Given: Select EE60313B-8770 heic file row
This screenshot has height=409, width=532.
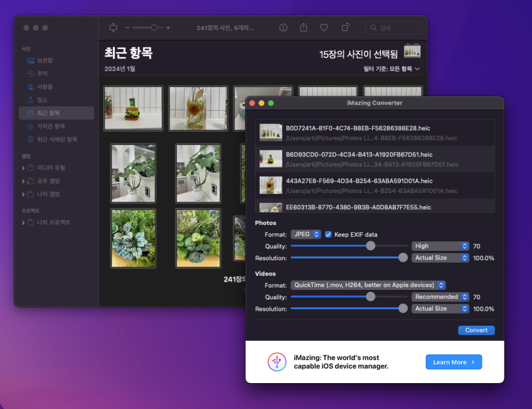Looking at the screenshot, I should [x=374, y=206].
